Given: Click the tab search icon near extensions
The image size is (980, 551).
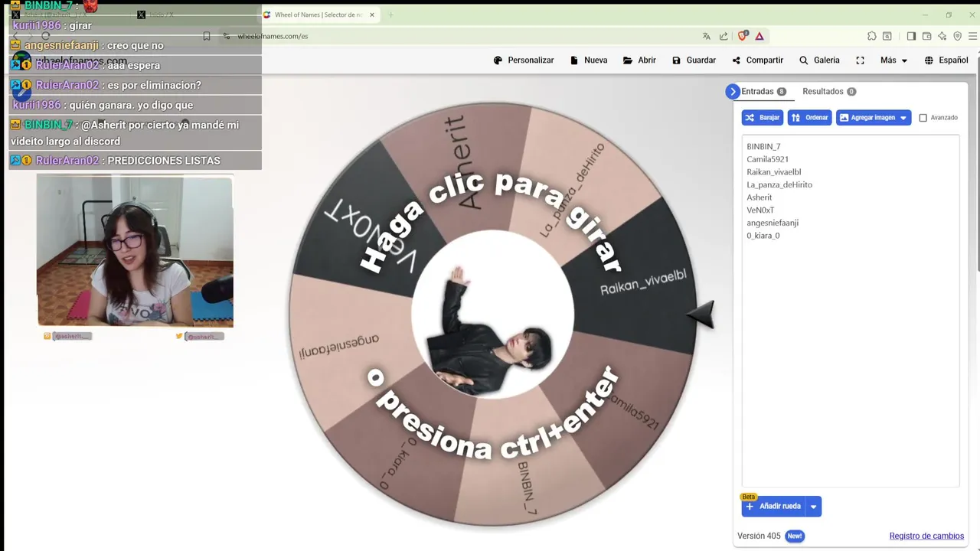Looking at the screenshot, I should pyautogui.click(x=887, y=36).
